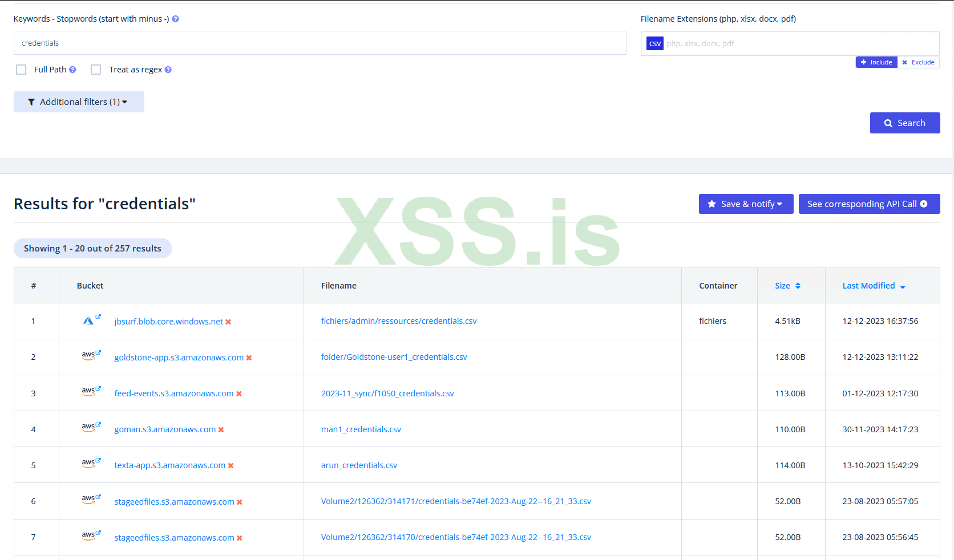This screenshot has width=954, height=560.
Task: Click See corresponding API Call button
Action: point(869,204)
